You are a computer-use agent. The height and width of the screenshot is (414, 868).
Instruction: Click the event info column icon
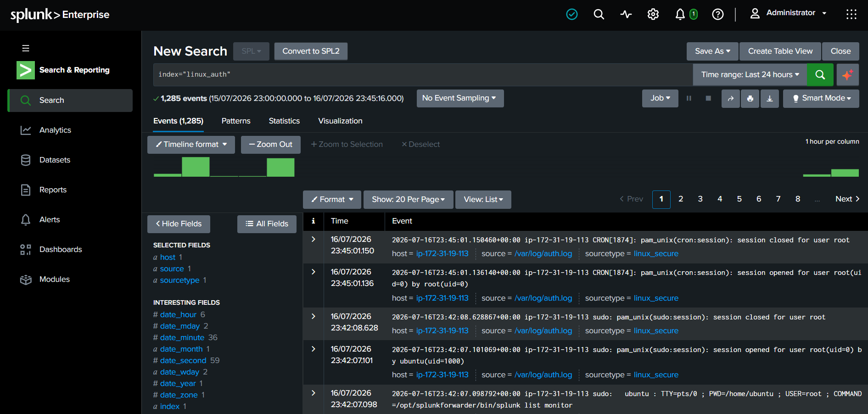pyautogui.click(x=313, y=221)
